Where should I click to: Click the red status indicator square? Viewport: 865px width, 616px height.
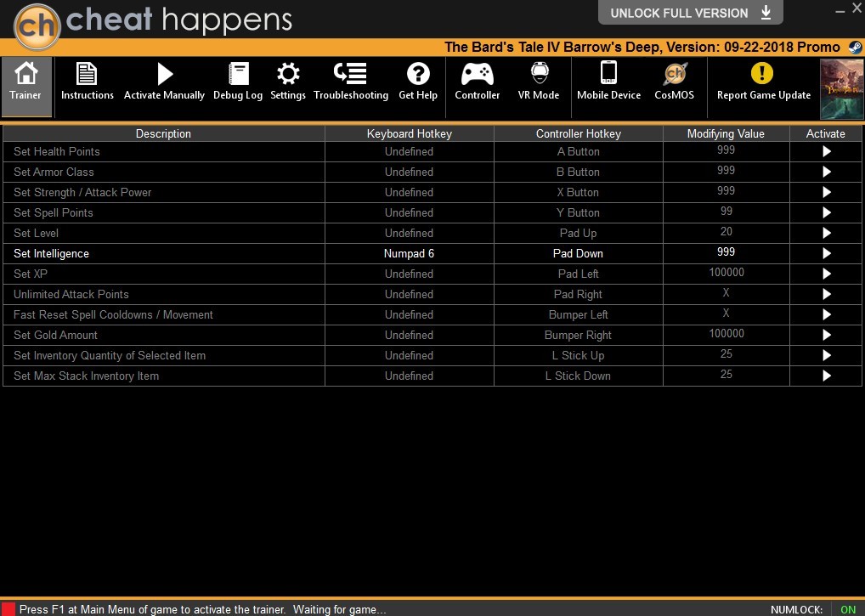click(x=8, y=609)
